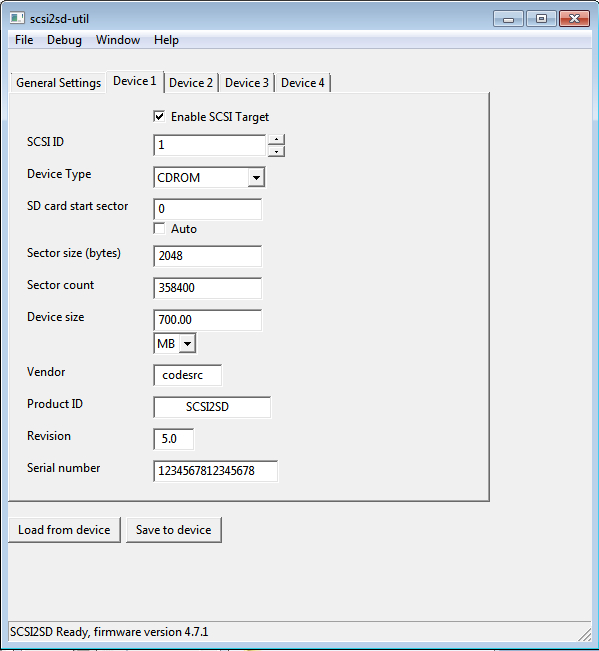Minimize the scsi2sd-util window

click(x=509, y=19)
